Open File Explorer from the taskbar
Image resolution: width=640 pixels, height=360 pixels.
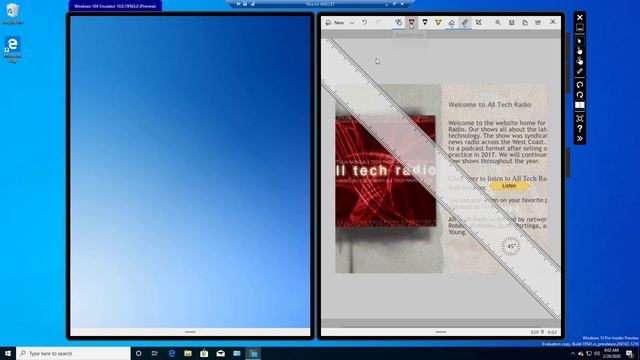pos(188,353)
